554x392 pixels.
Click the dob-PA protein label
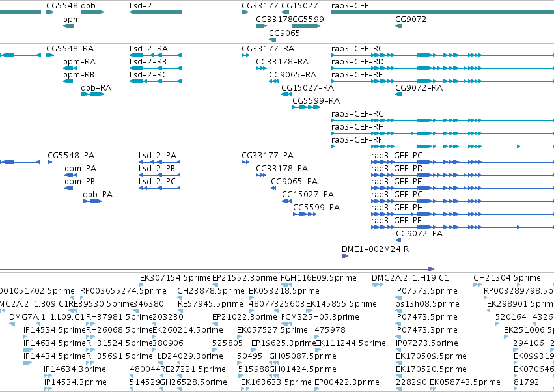[x=98, y=195]
